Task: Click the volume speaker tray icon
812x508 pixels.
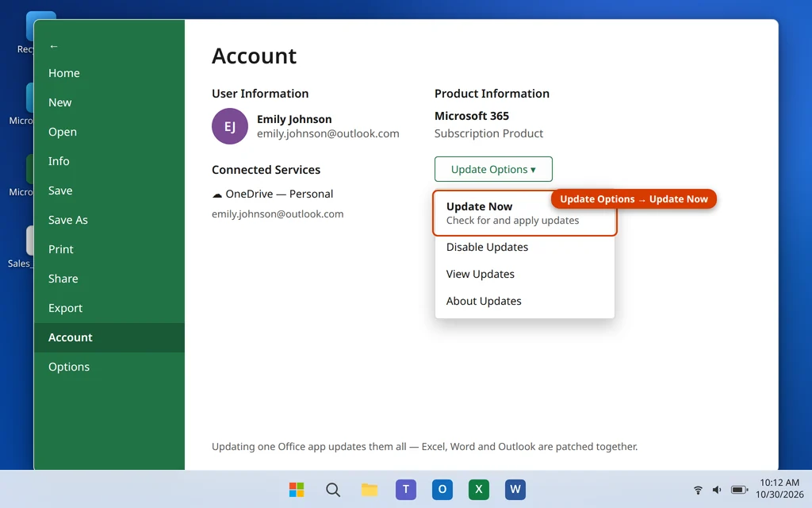Action: click(717, 490)
